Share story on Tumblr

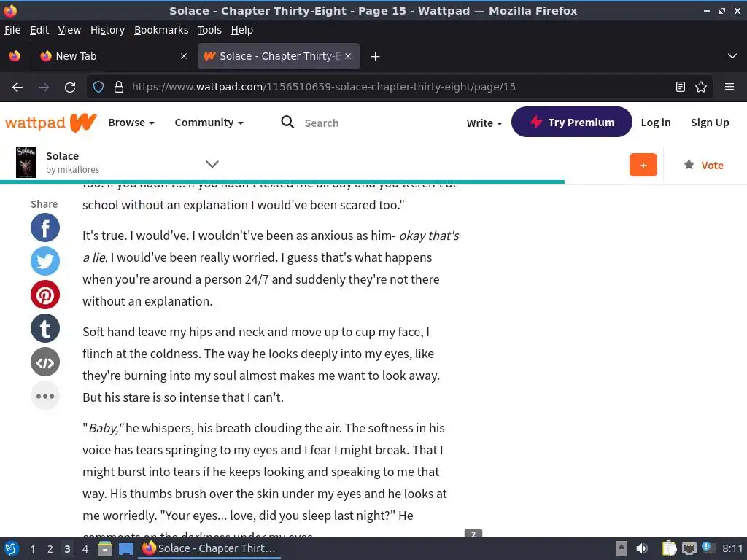[x=44, y=329]
